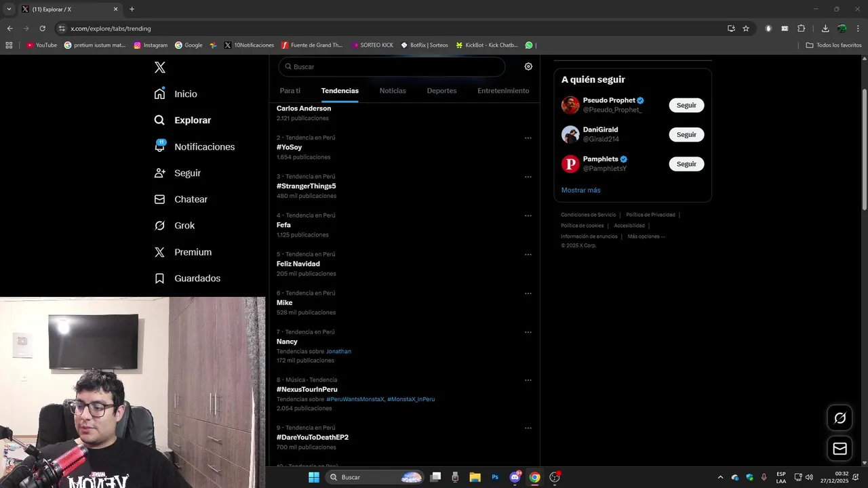Click install app icon in address bar

(731, 28)
